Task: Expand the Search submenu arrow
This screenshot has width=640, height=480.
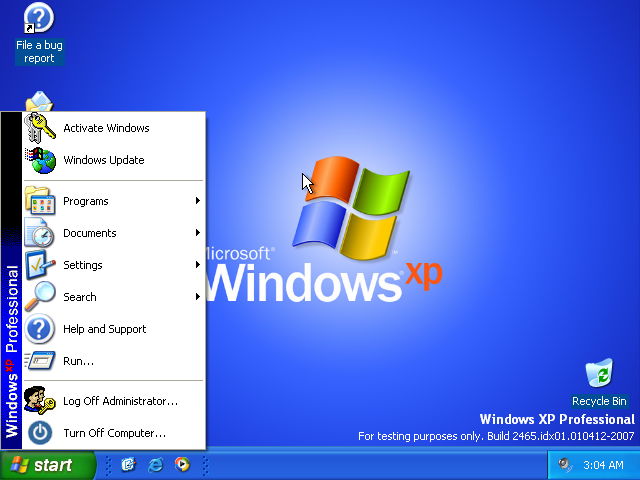Action: coord(198,297)
